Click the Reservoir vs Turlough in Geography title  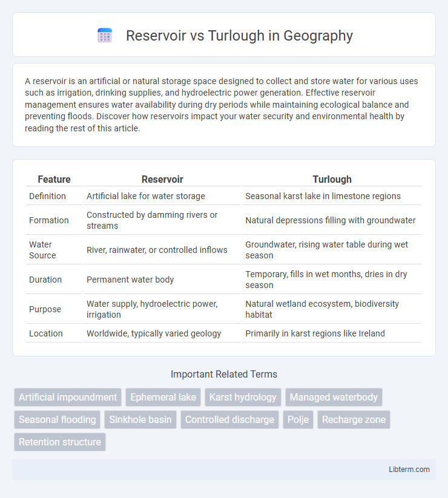click(x=239, y=35)
